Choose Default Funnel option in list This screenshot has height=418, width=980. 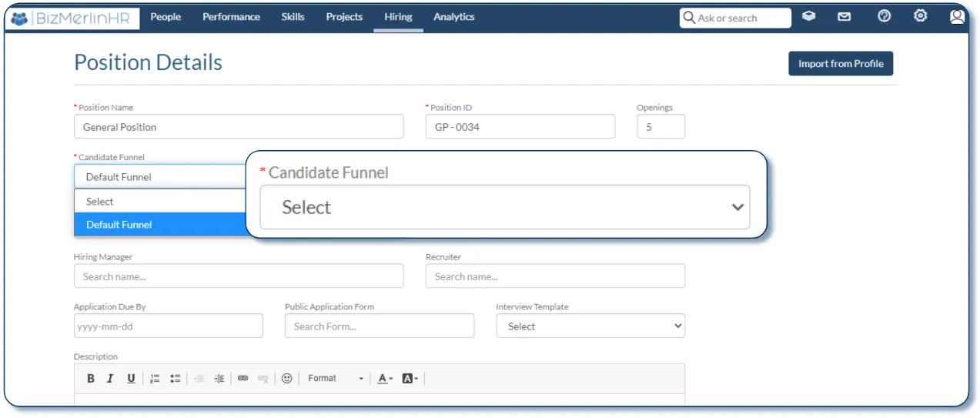point(159,224)
